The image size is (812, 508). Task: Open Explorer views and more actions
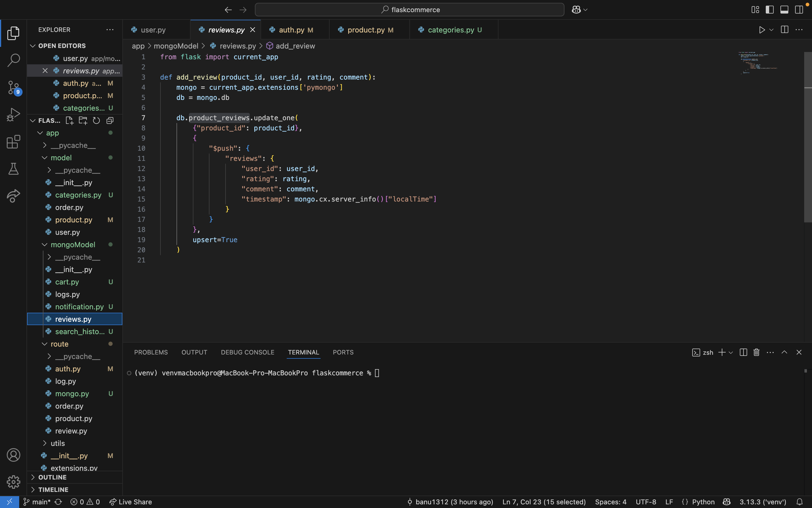(x=110, y=30)
